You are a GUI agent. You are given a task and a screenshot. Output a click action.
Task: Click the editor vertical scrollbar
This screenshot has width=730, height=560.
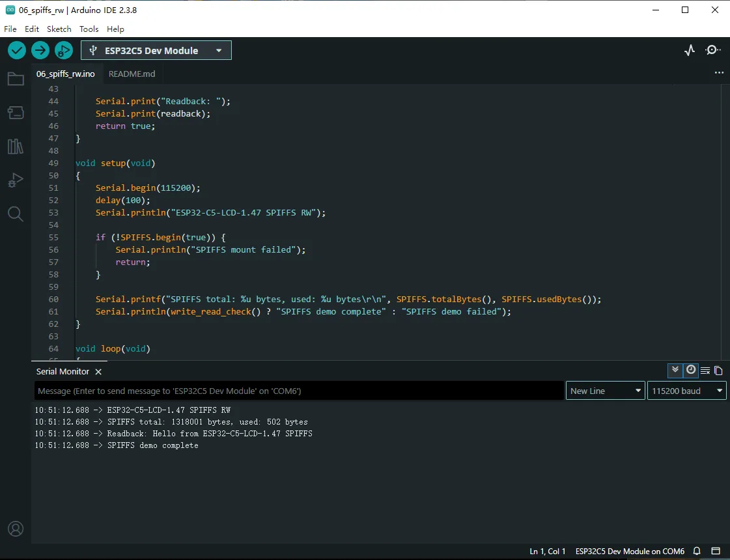click(726, 222)
